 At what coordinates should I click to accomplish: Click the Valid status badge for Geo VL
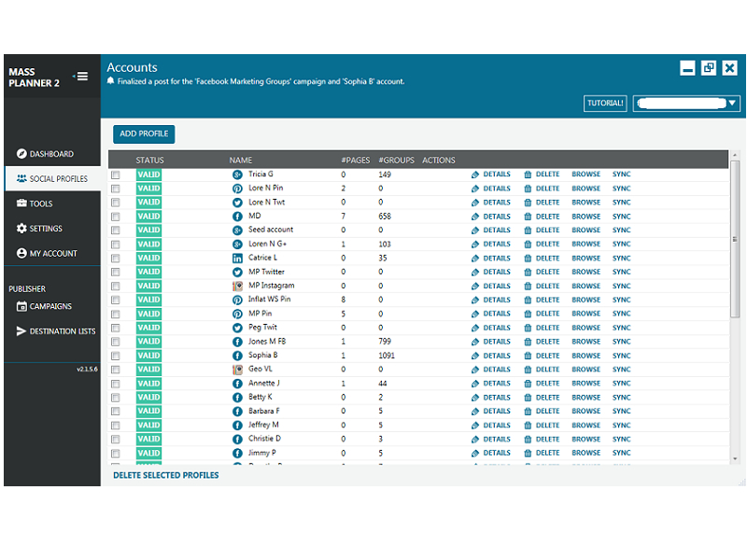pyautogui.click(x=148, y=370)
